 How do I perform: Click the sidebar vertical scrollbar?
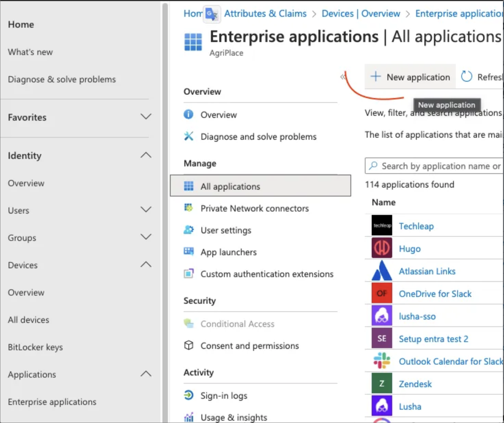point(165,212)
